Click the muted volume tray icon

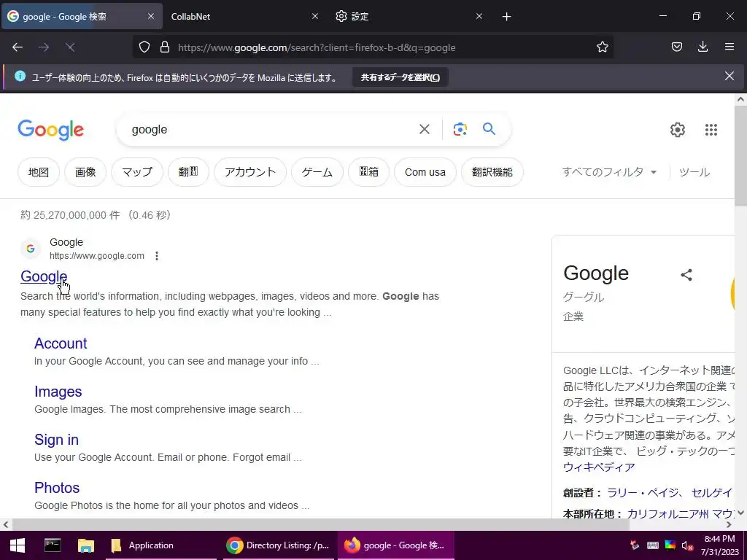coord(686,545)
